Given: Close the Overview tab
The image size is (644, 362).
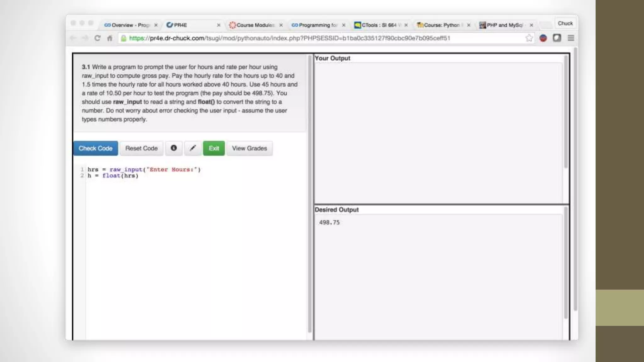Looking at the screenshot, I should (x=156, y=25).
